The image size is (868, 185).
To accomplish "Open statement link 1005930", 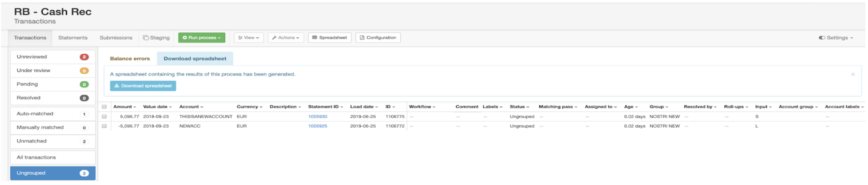I will (318, 117).
